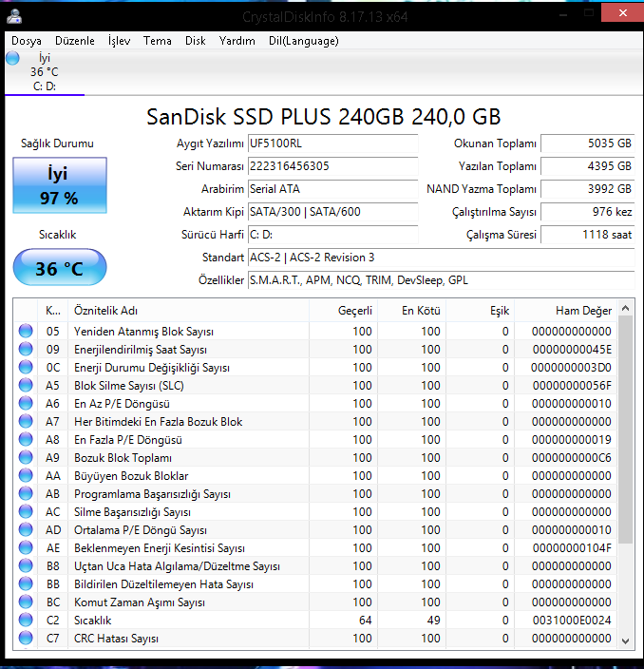
Task: Click the SanDisk SSD PLUS 240GB title
Action: click(323, 117)
